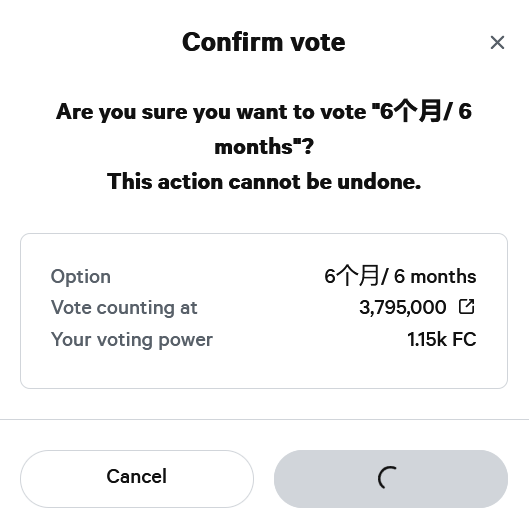This screenshot has width=529, height=522.
Task: Click the "Vote counting at" label
Action: (x=124, y=308)
